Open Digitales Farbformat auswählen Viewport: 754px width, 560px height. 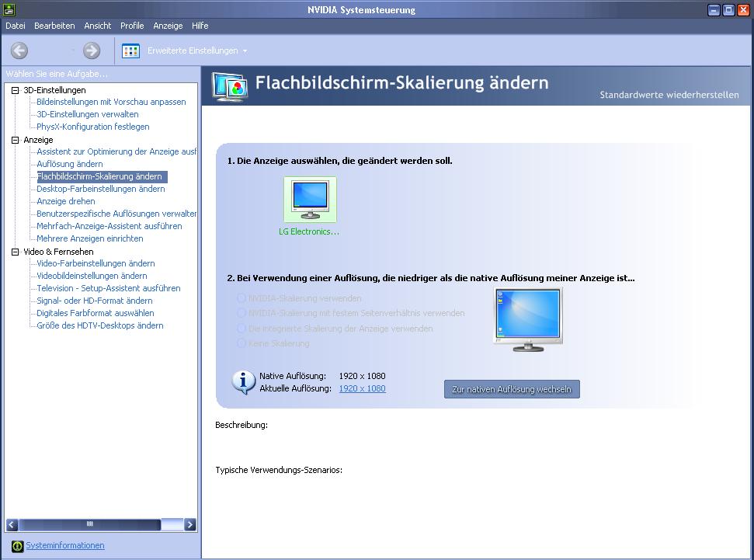pyautogui.click(x=96, y=314)
